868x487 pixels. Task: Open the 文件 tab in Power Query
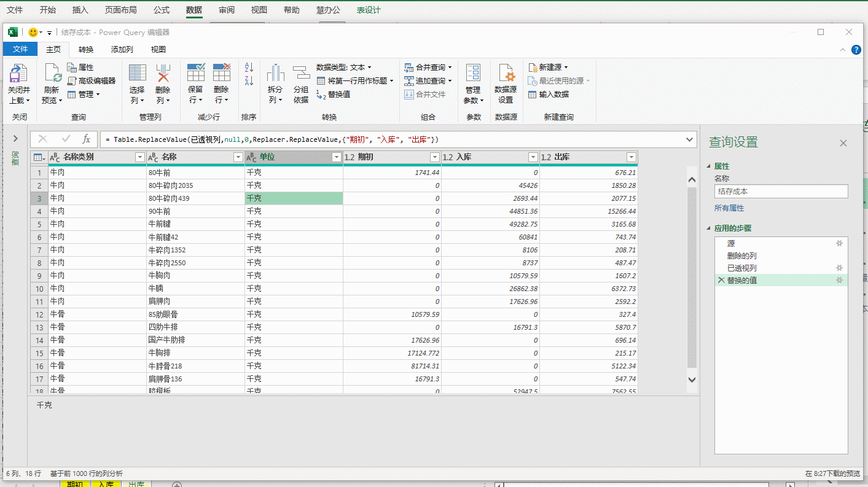coord(20,49)
